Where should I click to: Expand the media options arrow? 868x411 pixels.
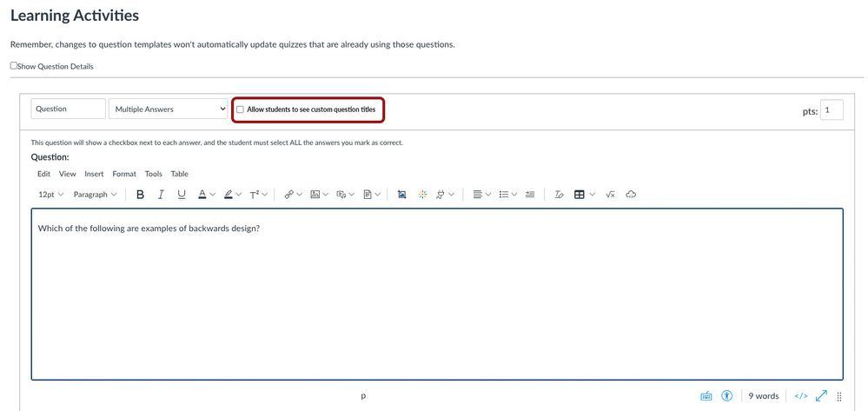(x=352, y=195)
